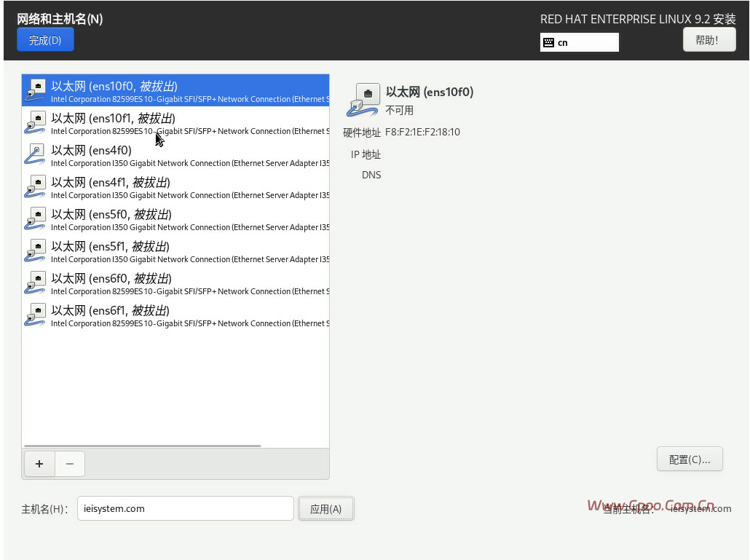Click the ens5f0 network adapter icon
Screen dimensions: 750x560
click(x=35, y=218)
